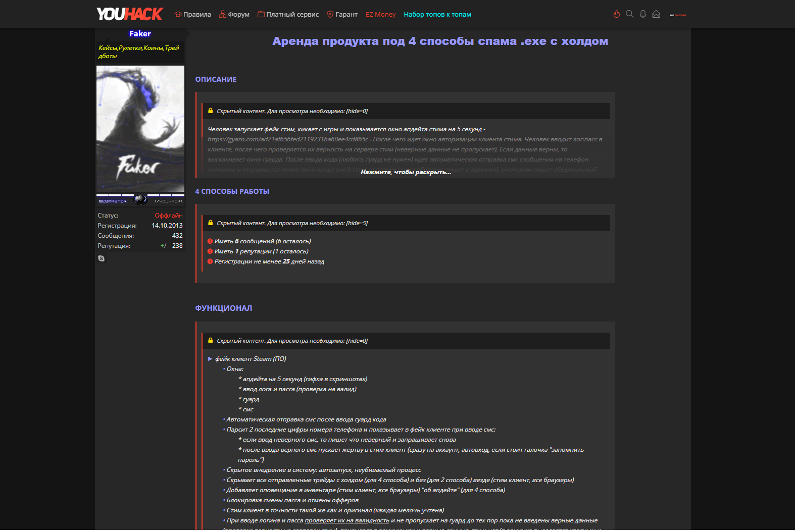
Task: Click the rank badge orb below avatar
Action: tap(140, 199)
